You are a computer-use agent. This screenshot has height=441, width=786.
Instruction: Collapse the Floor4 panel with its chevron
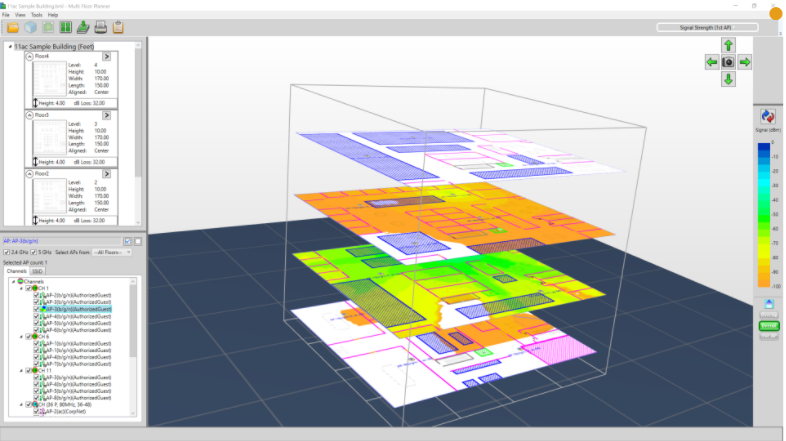(28, 58)
